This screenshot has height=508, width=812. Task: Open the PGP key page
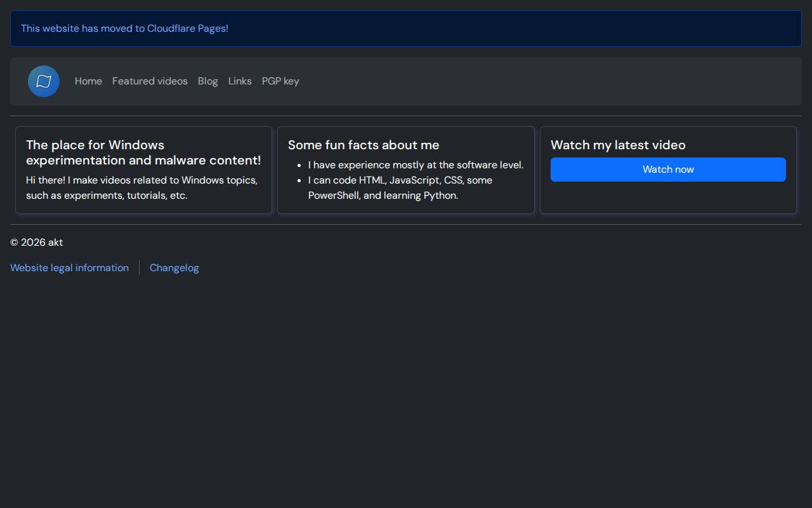[x=280, y=81]
